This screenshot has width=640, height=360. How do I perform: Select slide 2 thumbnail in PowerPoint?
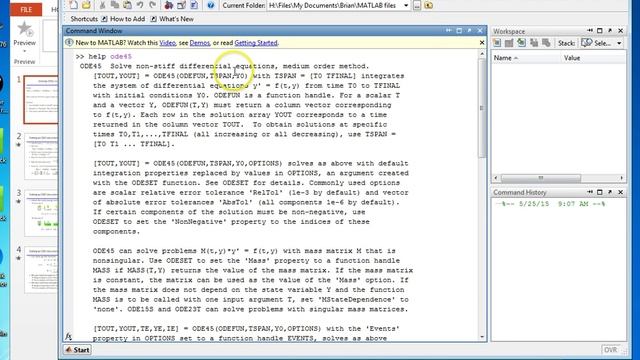pyautogui.click(x=41, y=156)
